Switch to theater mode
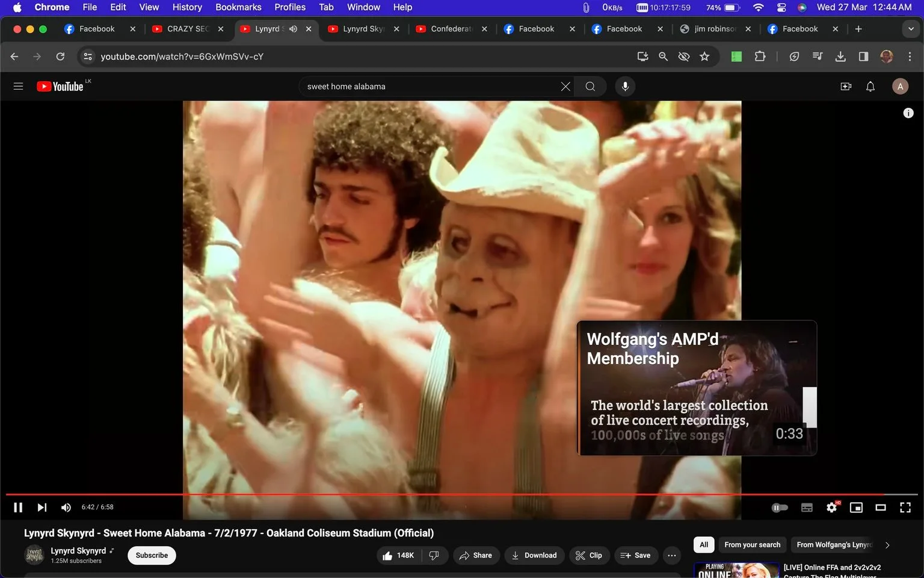The width and height of the screenshot is (924, 578). [881, 508]
